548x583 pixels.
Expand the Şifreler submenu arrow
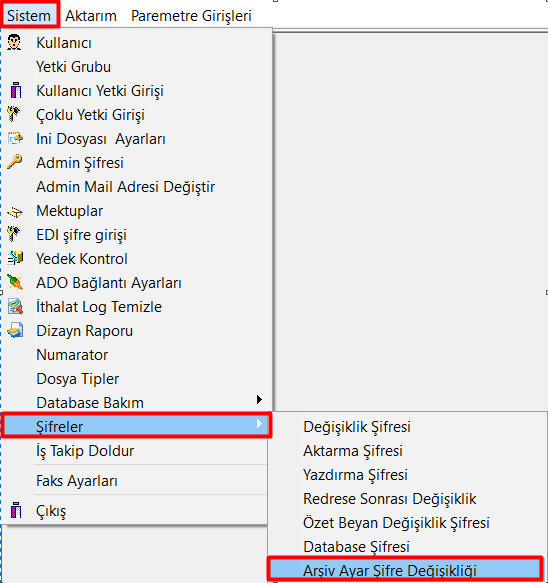[259, 424]
